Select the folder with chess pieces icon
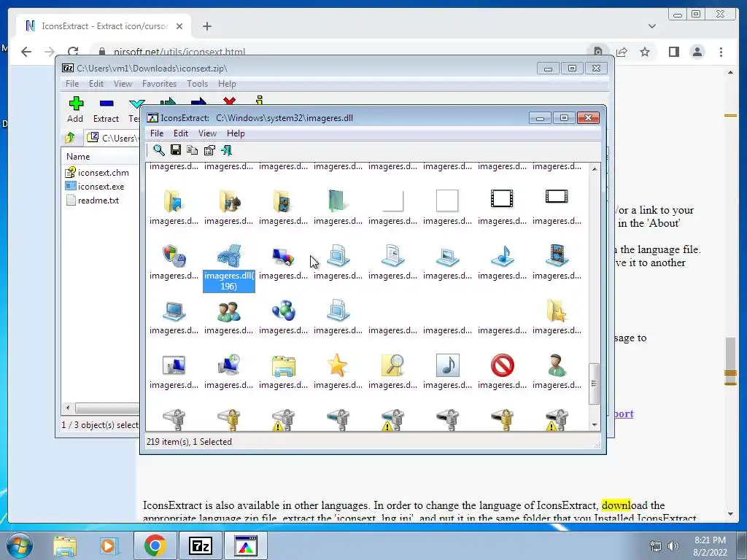This screenshot has height=560, width=747. pos(228,201)
